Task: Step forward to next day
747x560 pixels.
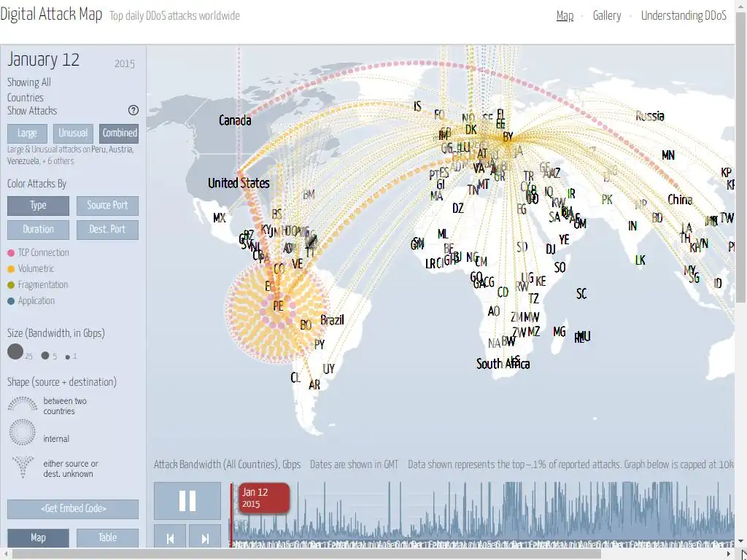Action: pyautogui.click(x=205, y=538)
